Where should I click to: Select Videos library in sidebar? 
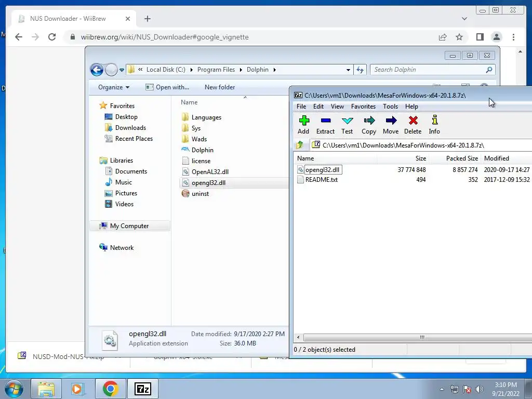click(119, 204)
